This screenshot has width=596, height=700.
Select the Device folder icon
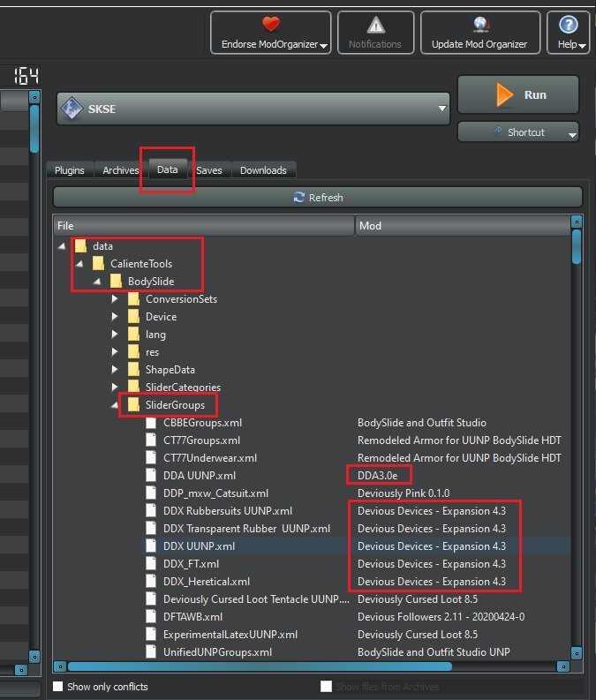tap(133, 317)
